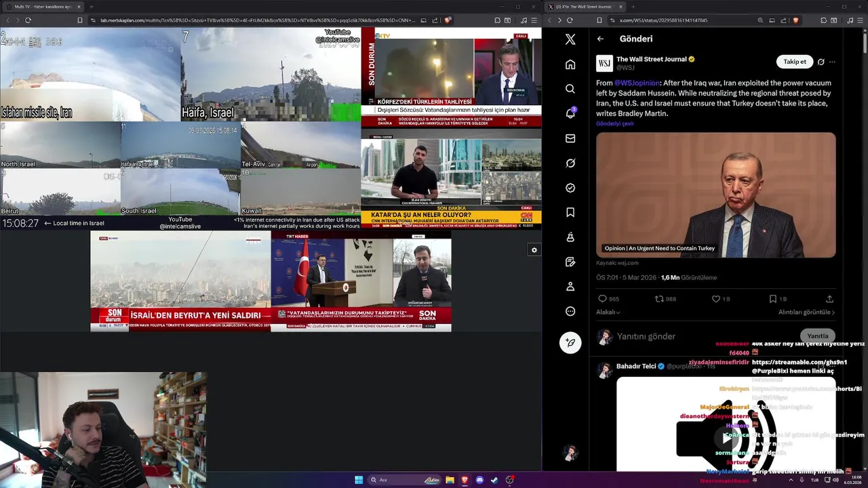Viewport: 868px width, 488px height.
Task: Open X notifications bell in sidebar
Action: tap(570, 113)
